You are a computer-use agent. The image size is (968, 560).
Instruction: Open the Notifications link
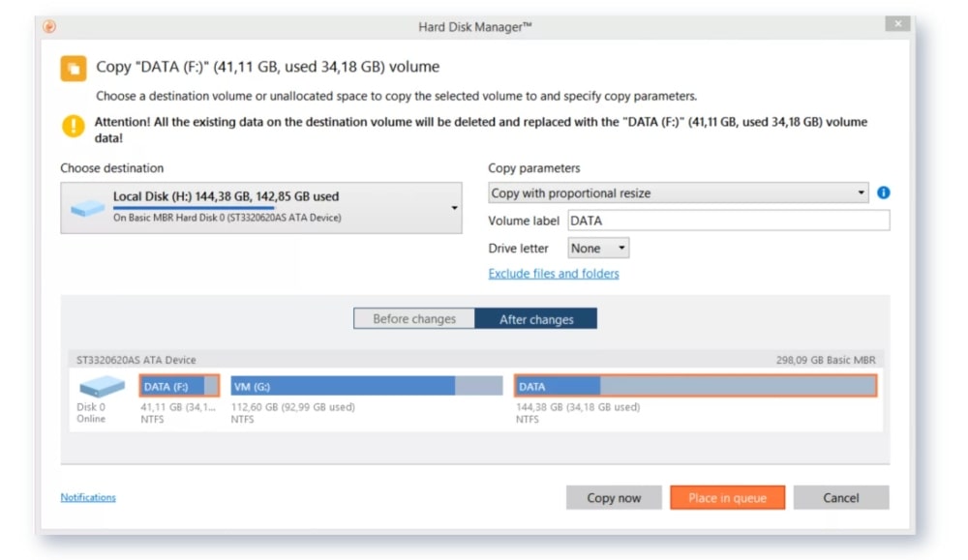pos(88,497)
